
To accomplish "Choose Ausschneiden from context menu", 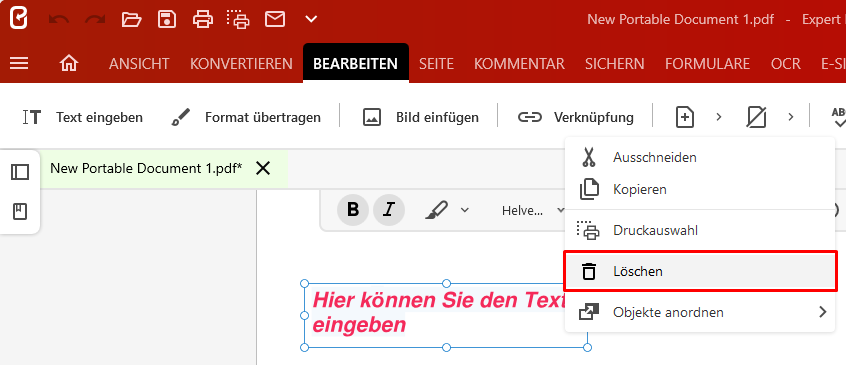I will click(700, 157).
